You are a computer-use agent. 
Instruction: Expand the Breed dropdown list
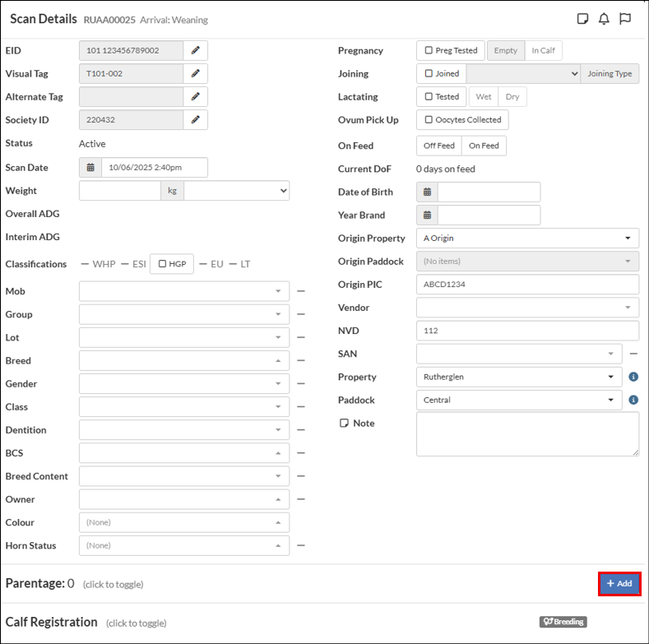183,360
